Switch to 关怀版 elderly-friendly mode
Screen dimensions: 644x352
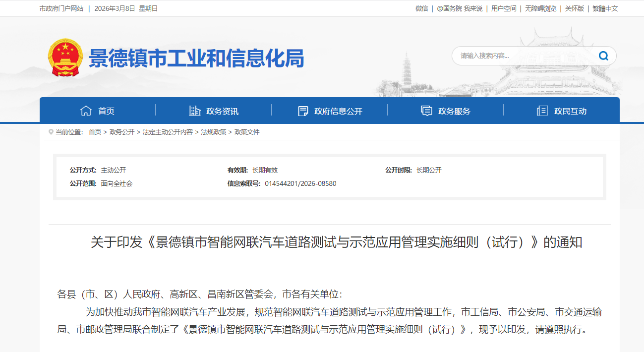click(575, 8)
